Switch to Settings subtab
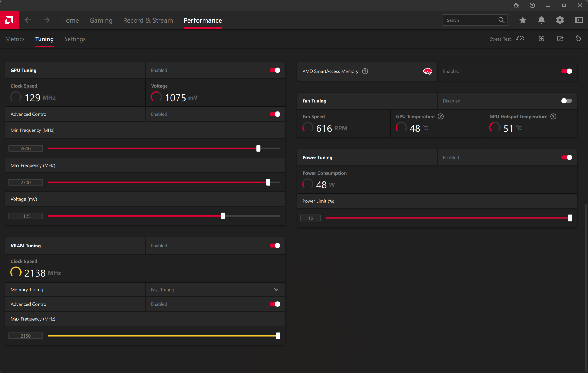 click(x=75, y=39)
